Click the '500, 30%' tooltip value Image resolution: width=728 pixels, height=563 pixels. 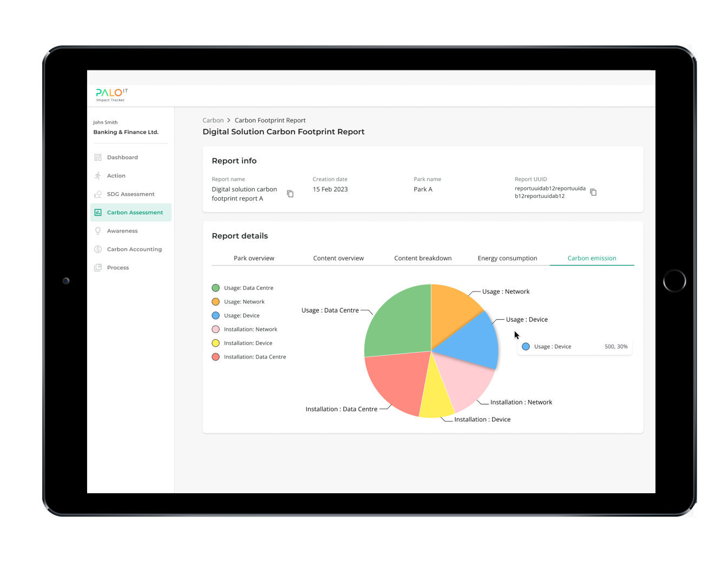[x=616, y=347]
